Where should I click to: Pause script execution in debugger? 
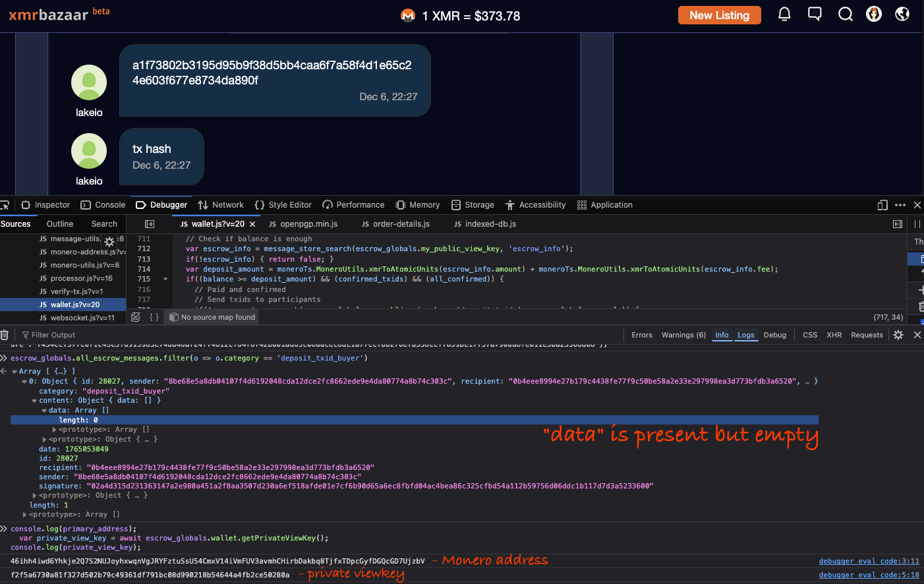point(917,224)
